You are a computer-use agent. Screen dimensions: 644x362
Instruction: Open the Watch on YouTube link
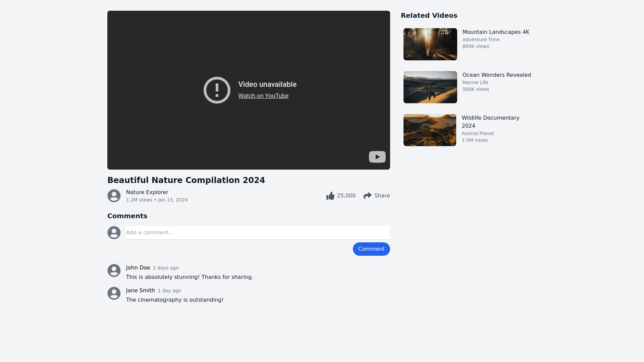tap(263, 96)
